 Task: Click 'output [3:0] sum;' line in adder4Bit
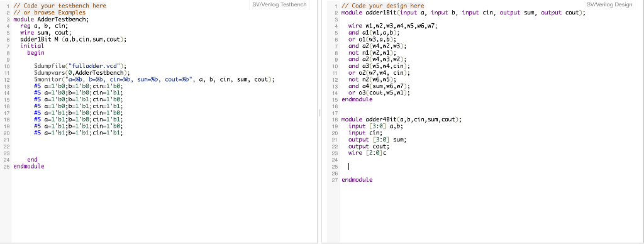tap(377, 140)
